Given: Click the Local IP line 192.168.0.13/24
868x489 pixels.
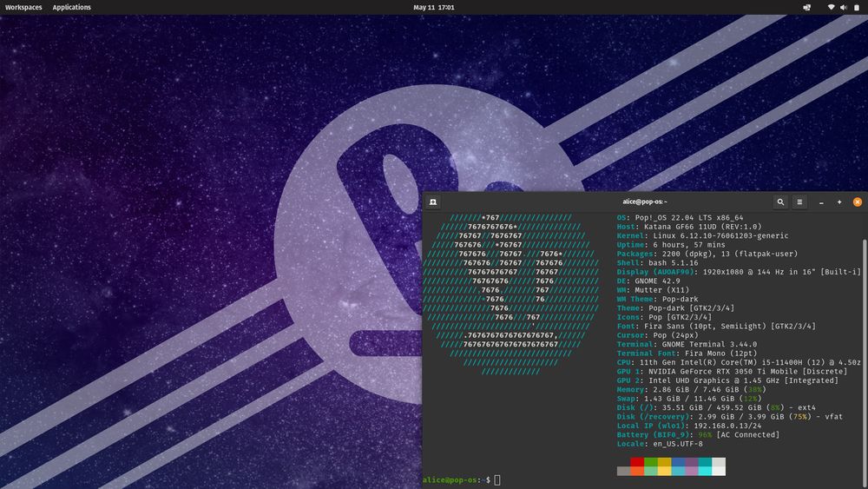Looking at the screenshot, I should pyautogui.click(x=689, y=426).
